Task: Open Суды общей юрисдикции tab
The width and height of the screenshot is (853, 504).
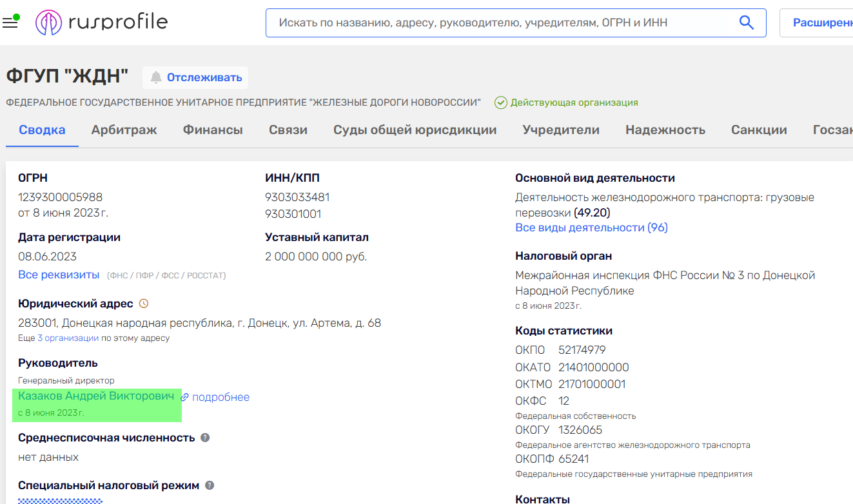Action: (x=415, y=130)
